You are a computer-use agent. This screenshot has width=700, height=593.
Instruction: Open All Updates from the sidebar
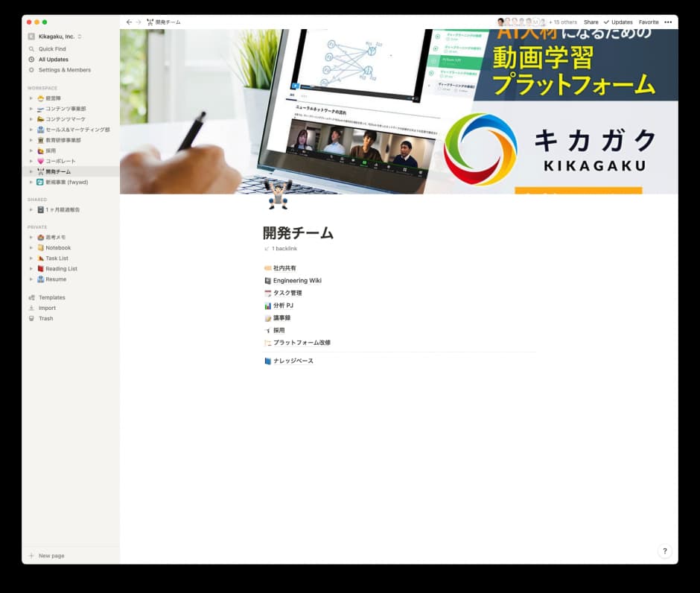(x=53, y=60)
